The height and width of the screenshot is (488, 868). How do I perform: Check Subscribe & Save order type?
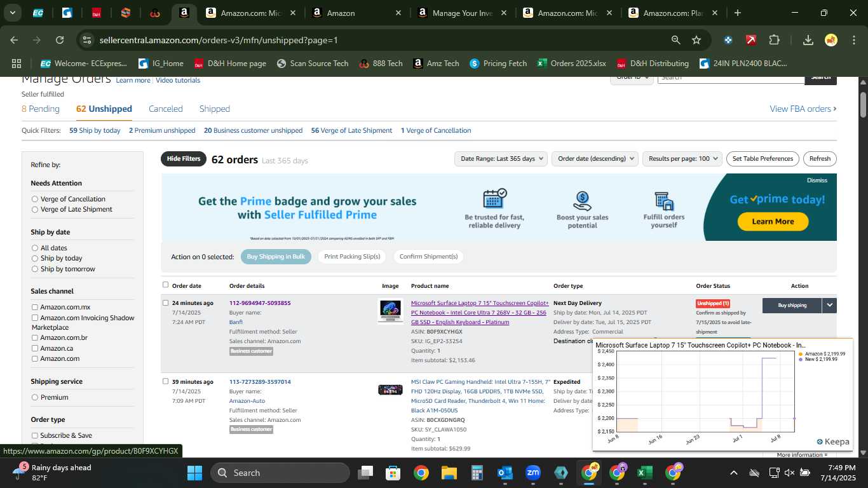coord(35,435)
